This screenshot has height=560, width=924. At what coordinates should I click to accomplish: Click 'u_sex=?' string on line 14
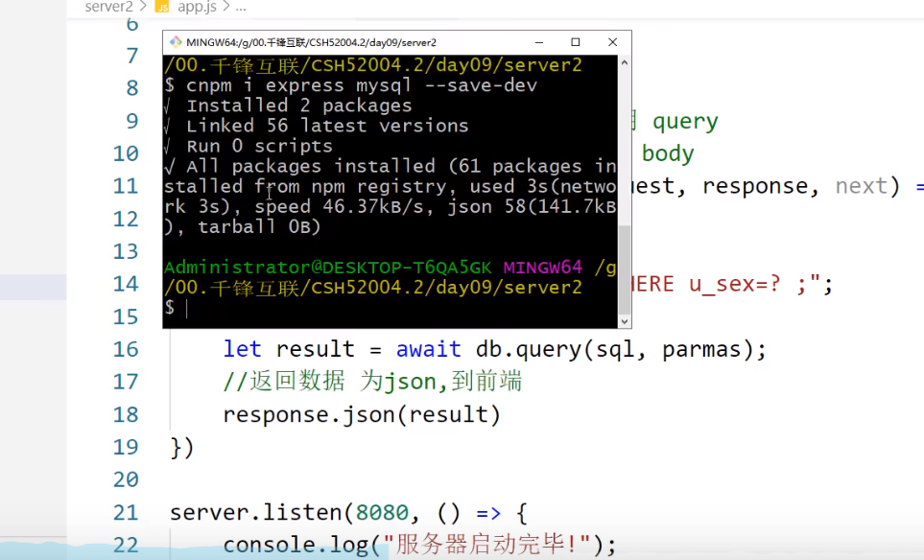coord(734,285)
